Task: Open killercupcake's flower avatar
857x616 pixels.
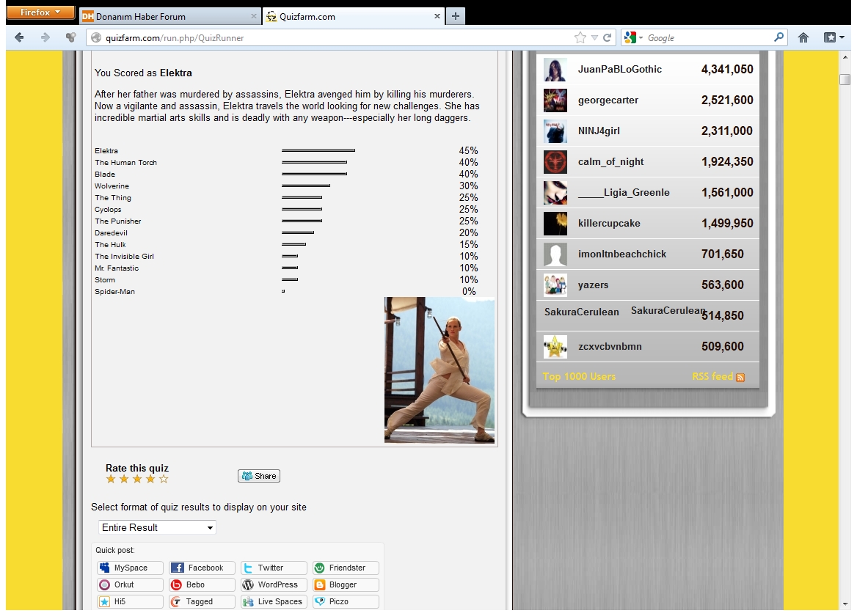Action: pyautogui.click(x=555, y=224)
